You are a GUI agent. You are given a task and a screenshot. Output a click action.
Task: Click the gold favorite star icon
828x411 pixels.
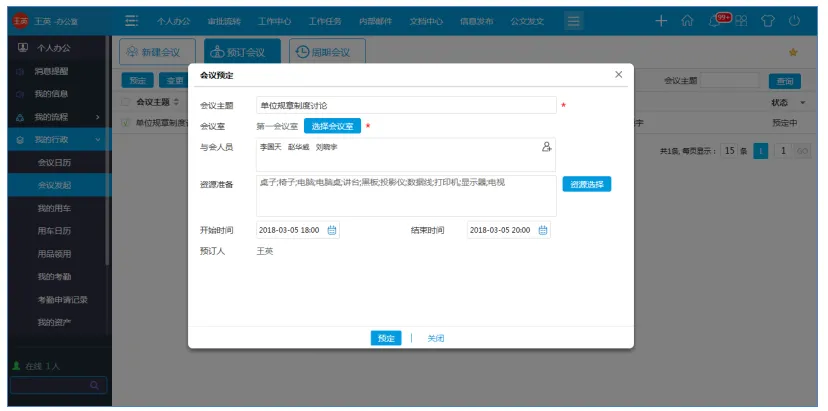pyautogui.click(x=793, y=52)
